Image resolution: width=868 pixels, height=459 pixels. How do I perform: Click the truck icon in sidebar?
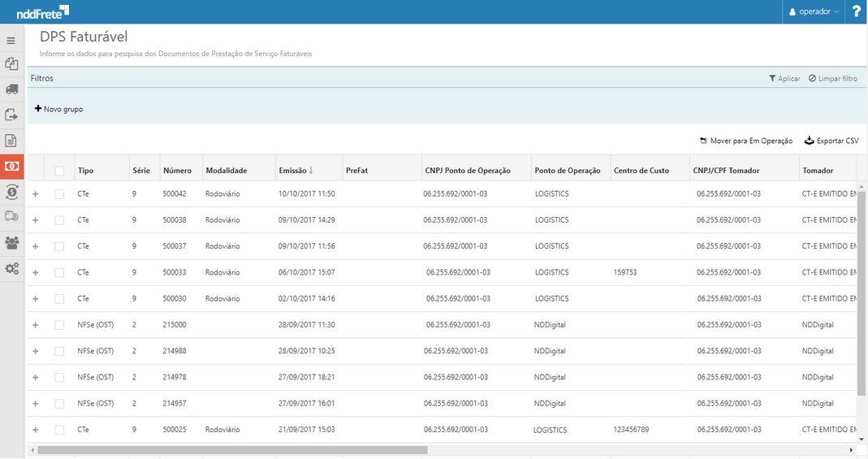click(11, 89)
